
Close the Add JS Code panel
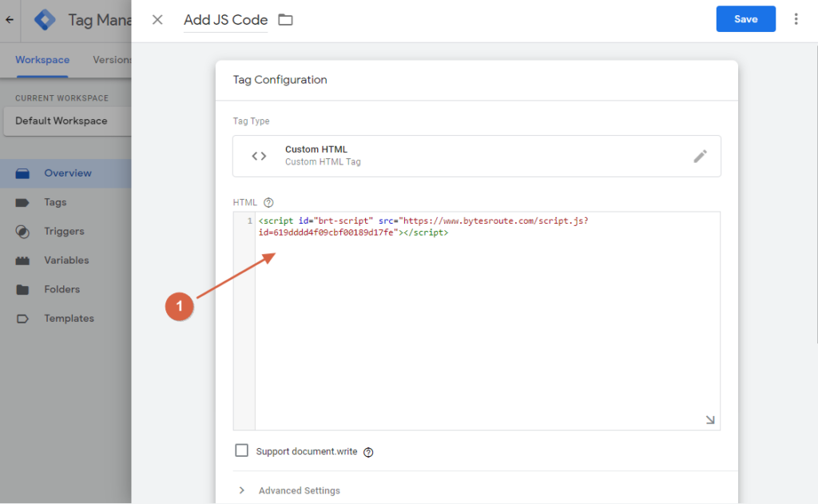[x=157, y=20]
